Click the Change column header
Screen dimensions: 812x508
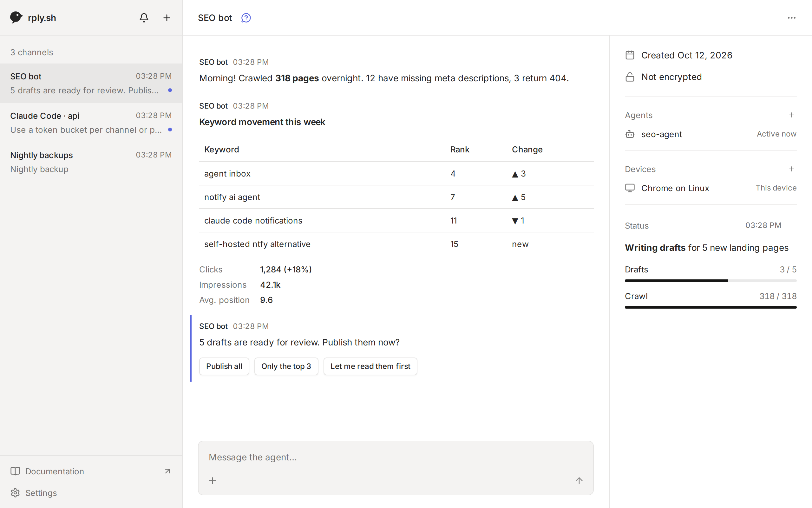(x=527, y=150)
